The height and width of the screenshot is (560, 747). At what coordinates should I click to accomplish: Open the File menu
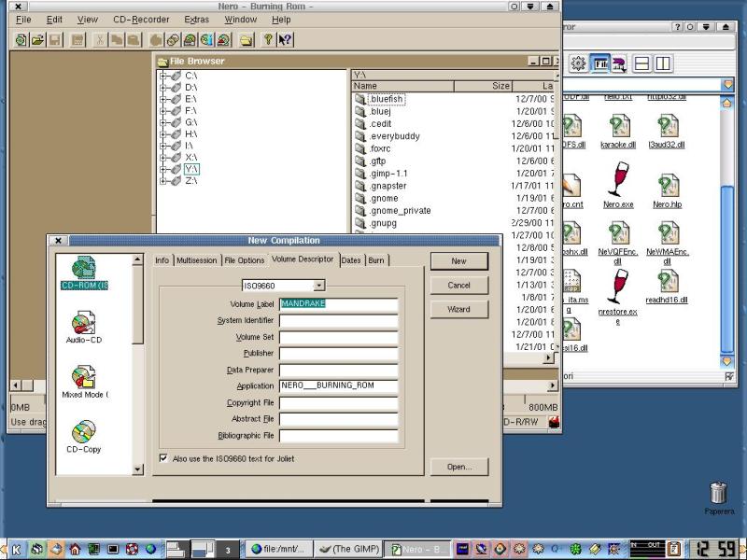23,20
